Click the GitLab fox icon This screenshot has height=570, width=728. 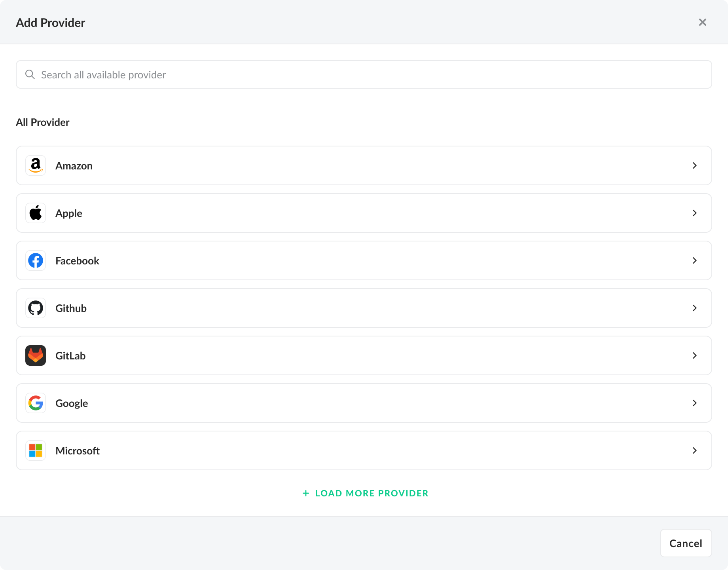(36, 355)
